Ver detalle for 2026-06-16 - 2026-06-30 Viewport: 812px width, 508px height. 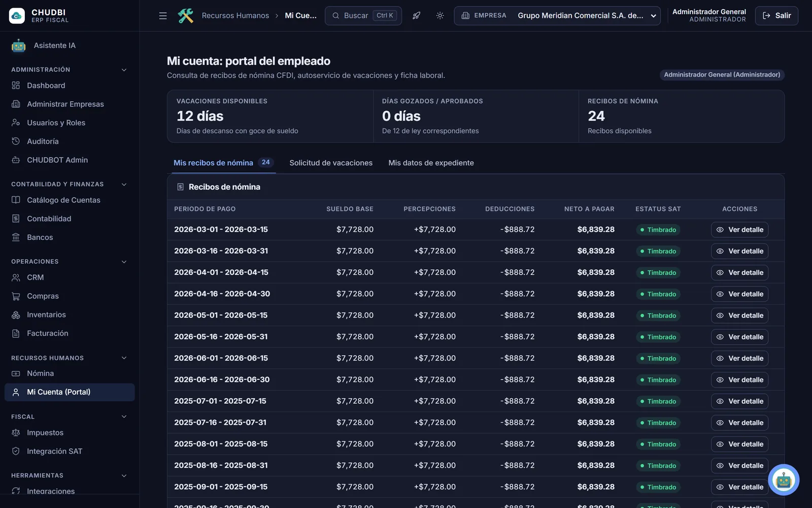pos(739,379)
